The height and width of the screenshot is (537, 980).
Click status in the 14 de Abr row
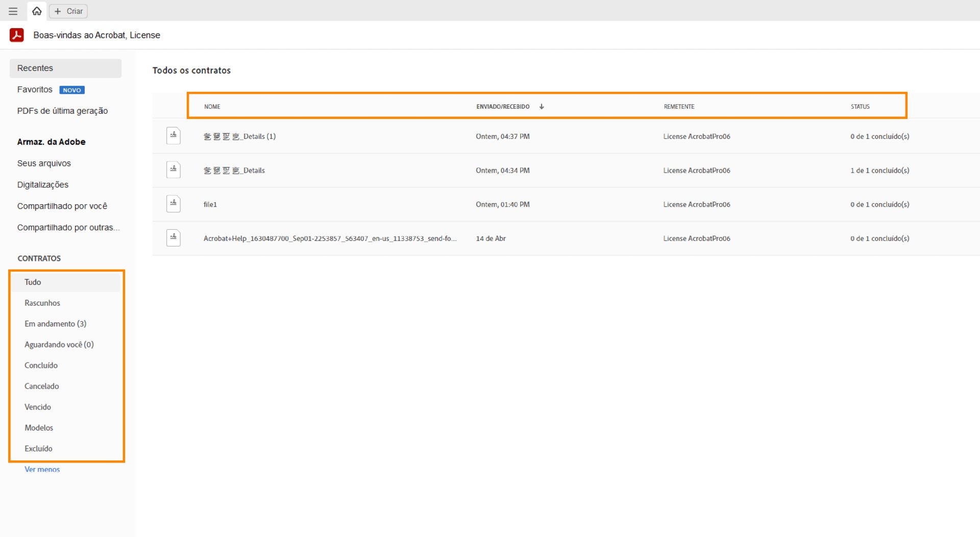click(x=880, y=238)
